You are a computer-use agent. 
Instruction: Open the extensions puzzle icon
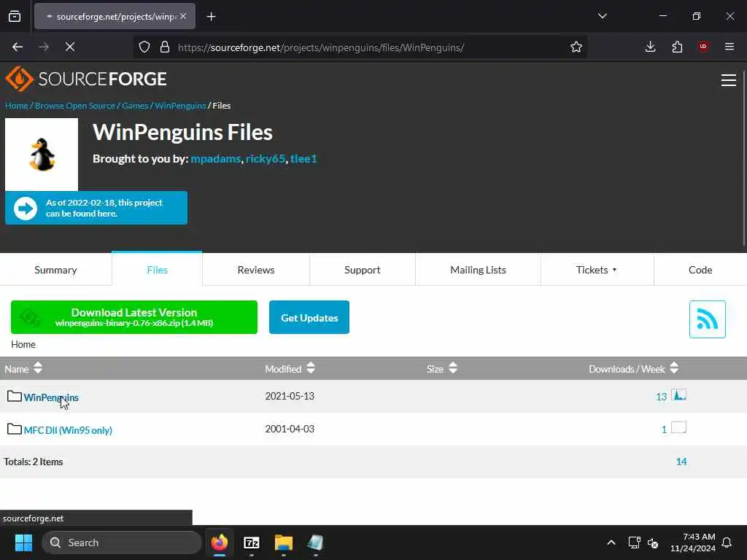click(x=677, y=47)
